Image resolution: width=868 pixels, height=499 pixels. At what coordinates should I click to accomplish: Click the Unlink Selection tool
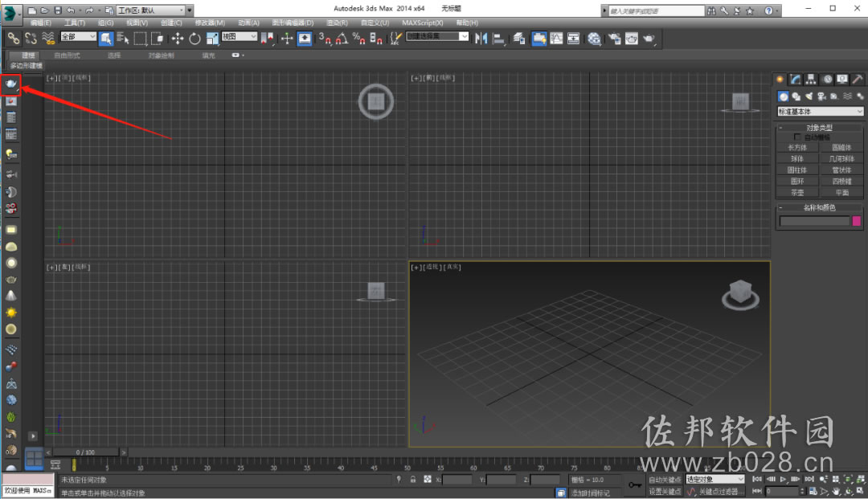31,39
